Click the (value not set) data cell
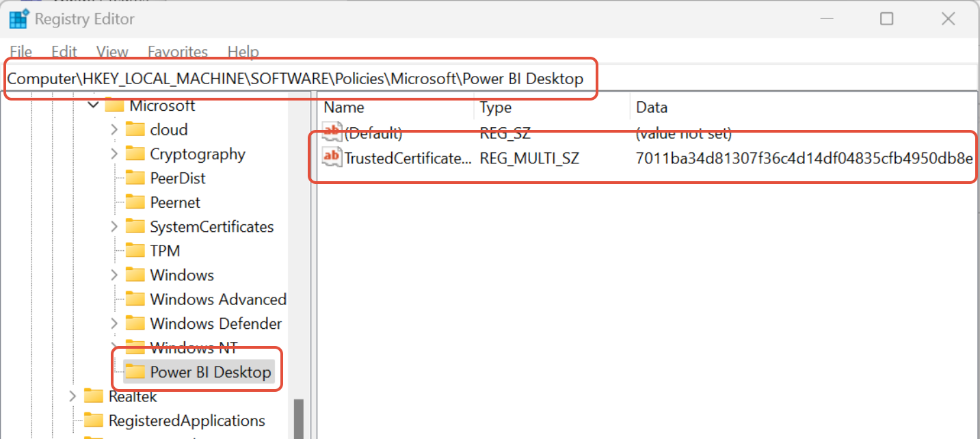Viewport: 980px width, 439px height. point(684,133)
